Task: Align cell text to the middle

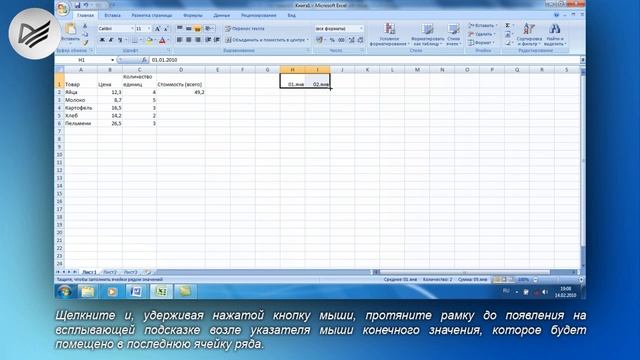Action: tap(189, 29)
